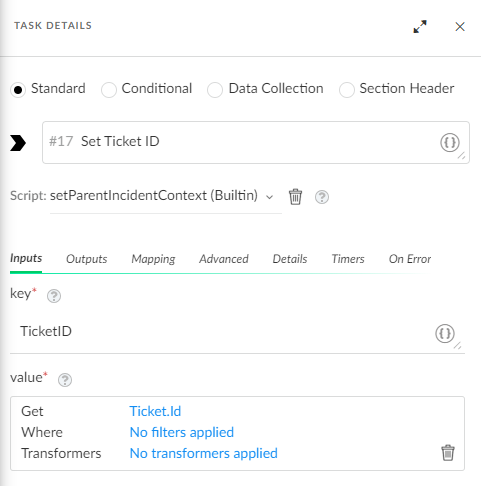Open the Script dropdown chevron
The width and height of the screenshot is (481, 486).
click(269, 197)
